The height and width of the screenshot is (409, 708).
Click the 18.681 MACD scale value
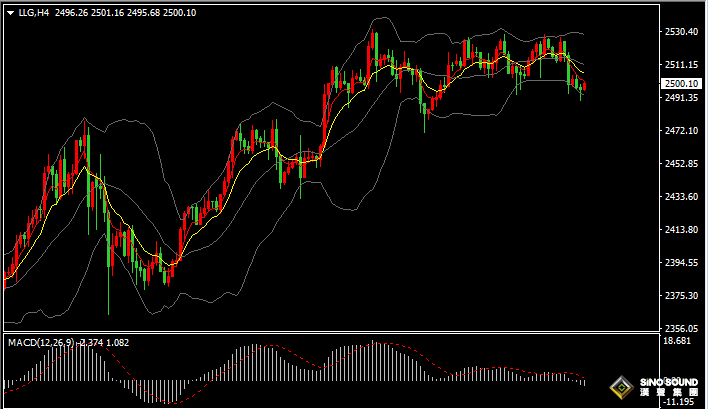678,342
